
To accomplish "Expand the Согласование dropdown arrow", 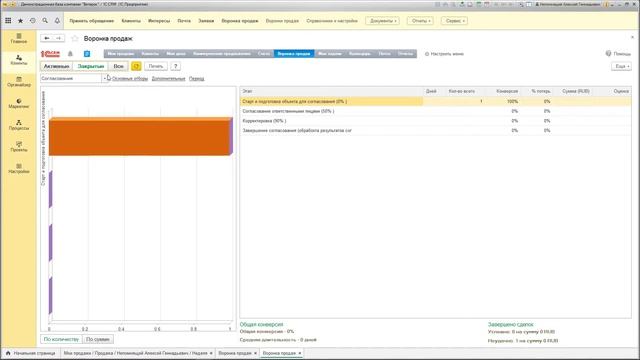I will pos(104,78).
